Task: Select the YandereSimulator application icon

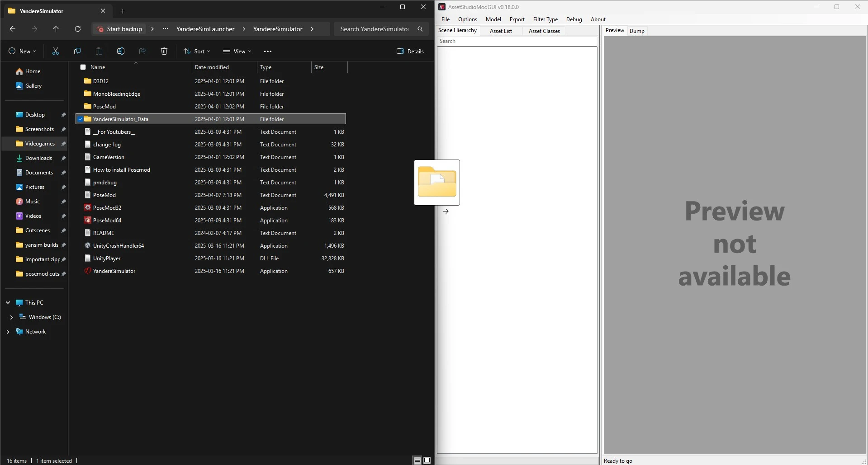Action: click(88, 271)
